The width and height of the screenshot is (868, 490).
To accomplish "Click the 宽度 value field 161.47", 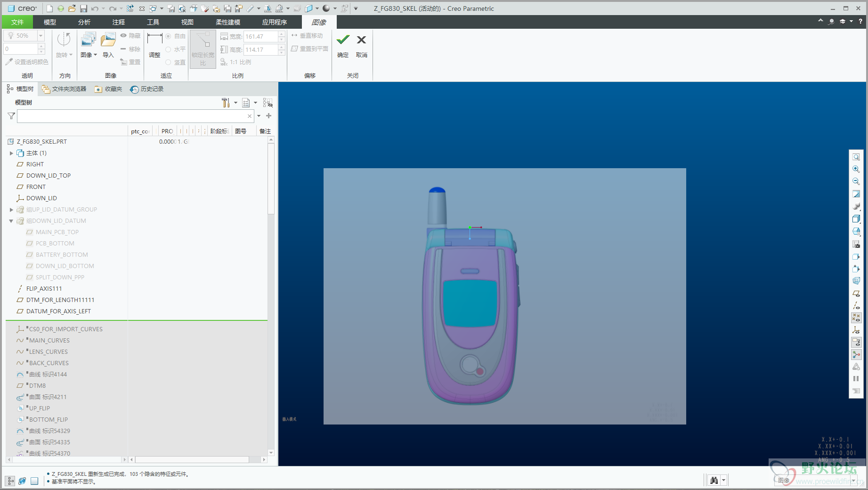I will click(x=260, y=36).
